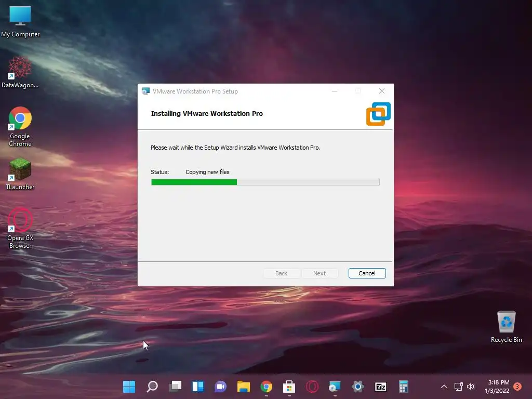Open Calculator from the taskbar
Screen dimensions: 532x399
pos(403,387)
